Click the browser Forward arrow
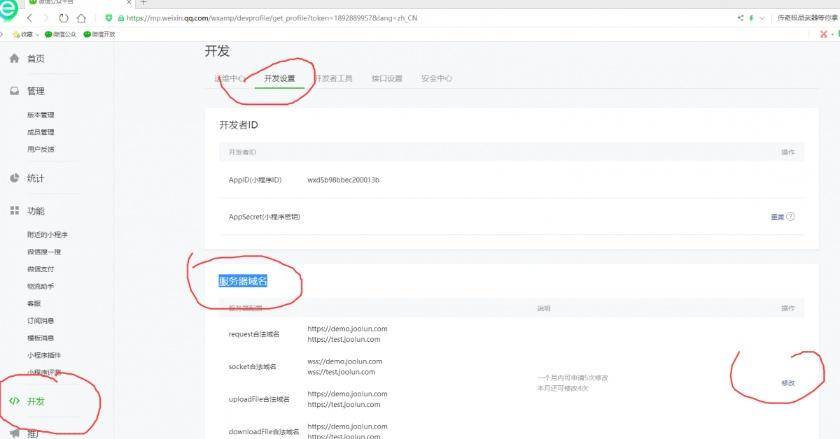 46,18
